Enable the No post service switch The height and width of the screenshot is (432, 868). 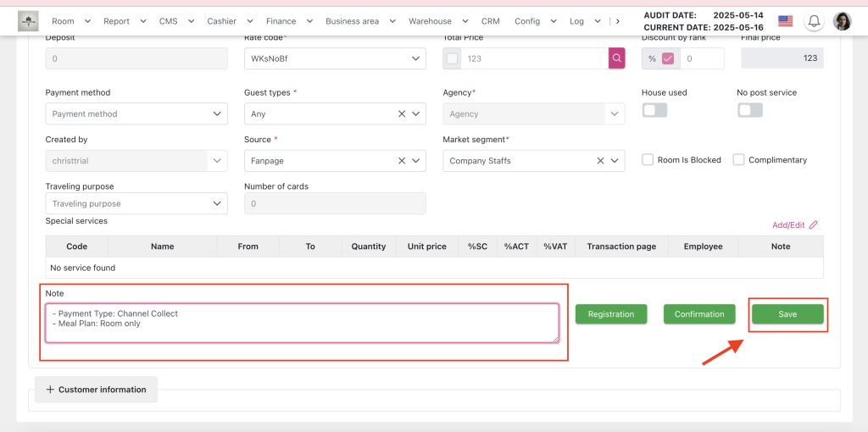pos(749,110)
